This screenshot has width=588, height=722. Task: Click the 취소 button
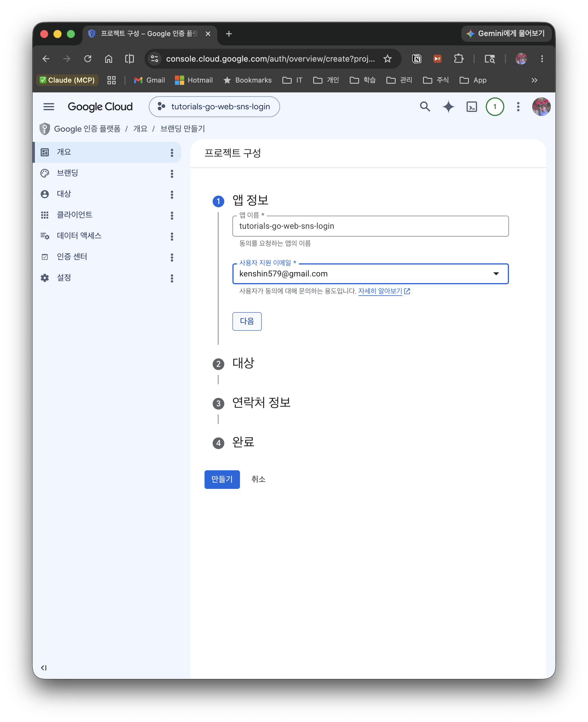pyautogui.click(x=258, y=479)
